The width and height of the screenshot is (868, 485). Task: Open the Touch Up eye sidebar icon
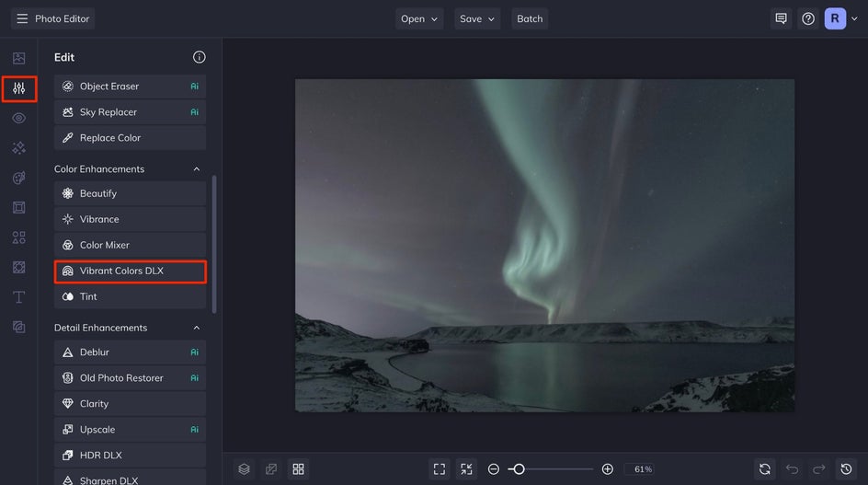(18, 118)
